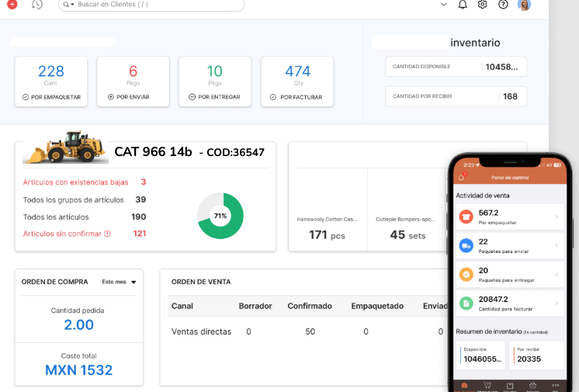579x392 pixels.
Task: Open Paquetes para entregar chevron on phone
Action: click(x=556, y=274)
